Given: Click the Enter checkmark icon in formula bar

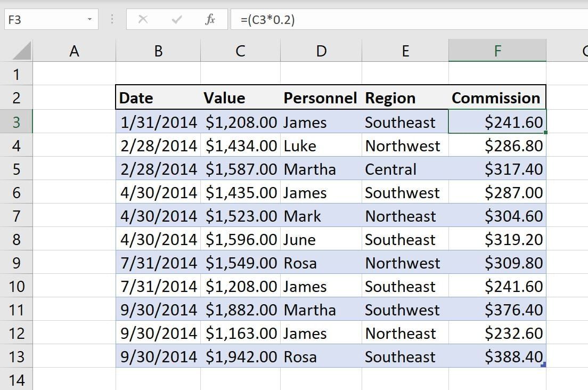Looking at the screenshot, I should coord(176,19).
